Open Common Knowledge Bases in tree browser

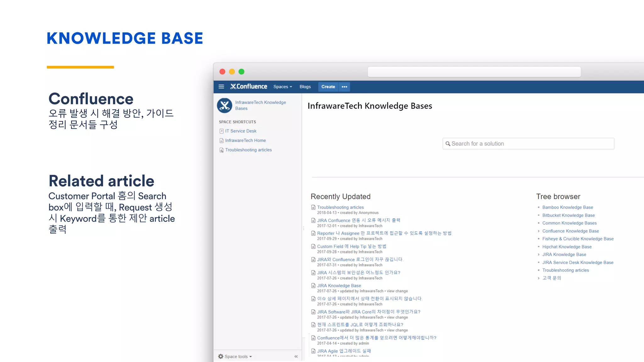(x=569, y=223)
